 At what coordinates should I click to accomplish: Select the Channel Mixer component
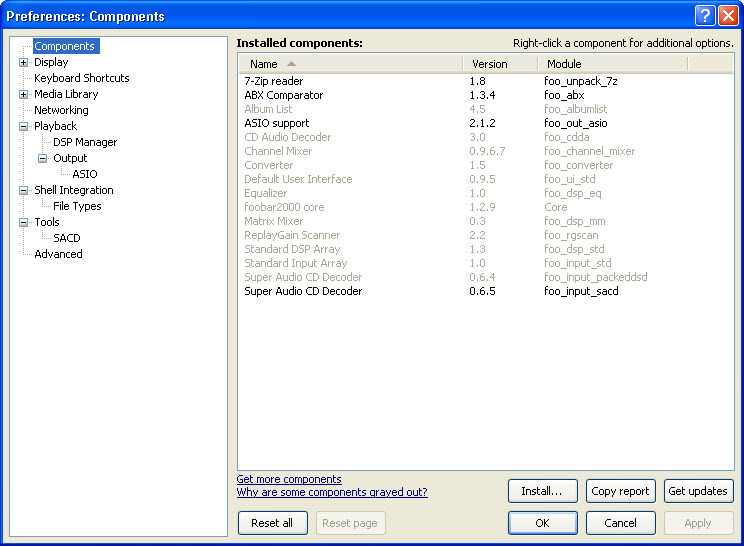tap(485, 151)
